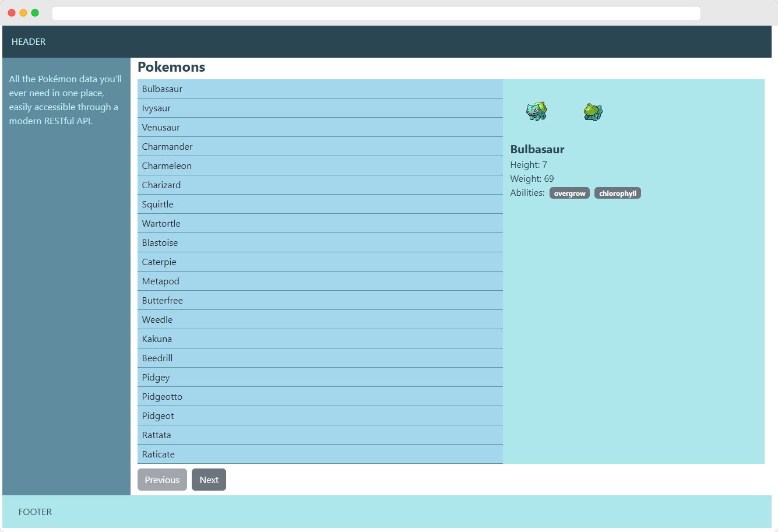778x532 pixels.
Task: Select the Butterfree row
Action: [x=320, y=301]
